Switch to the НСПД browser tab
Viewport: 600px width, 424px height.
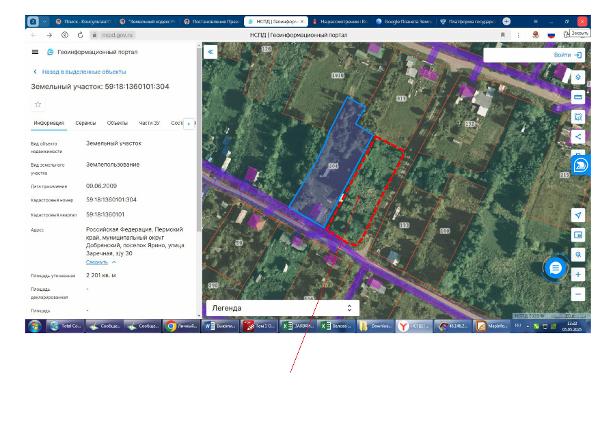pos(276,21)
